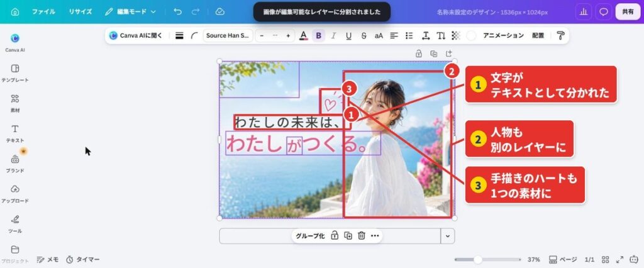Open the letter and line spacing option
Viewport: 644px width, 268px height.
(426, 36)
